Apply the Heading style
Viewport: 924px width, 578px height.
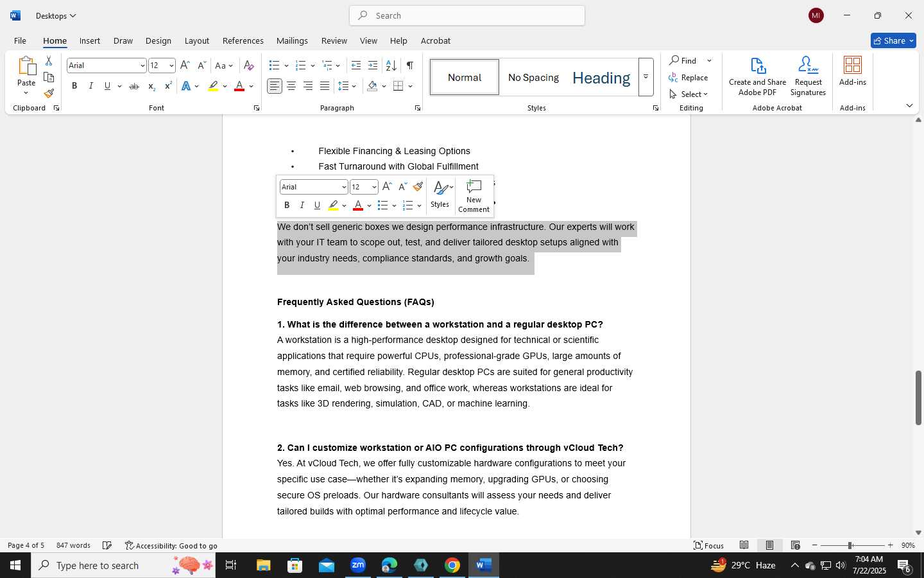click(x=601, y=77)
